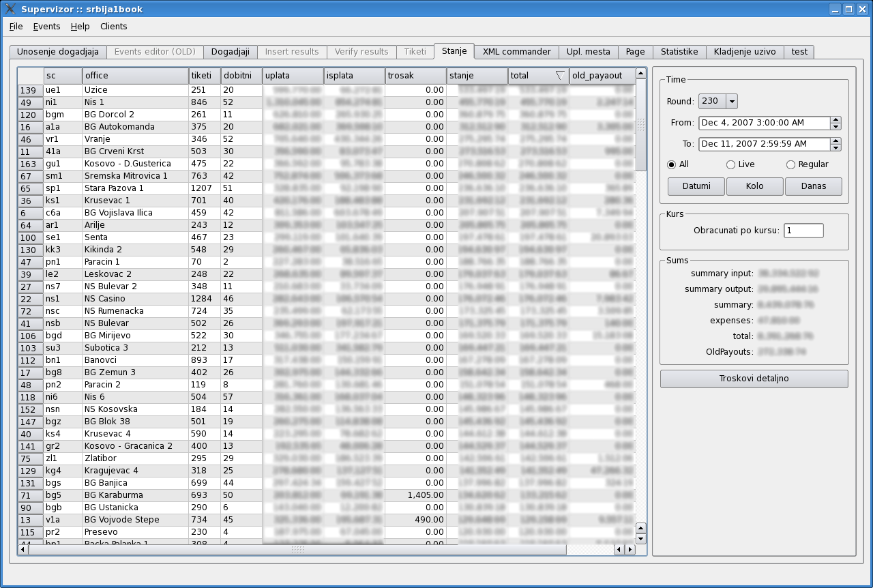Switch to the XML commander tab

516,52
